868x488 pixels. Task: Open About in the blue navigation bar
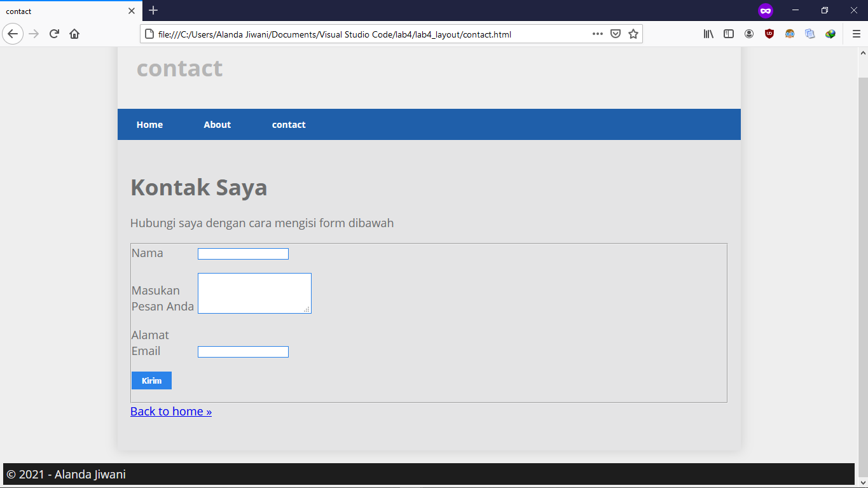coord(217,125)
